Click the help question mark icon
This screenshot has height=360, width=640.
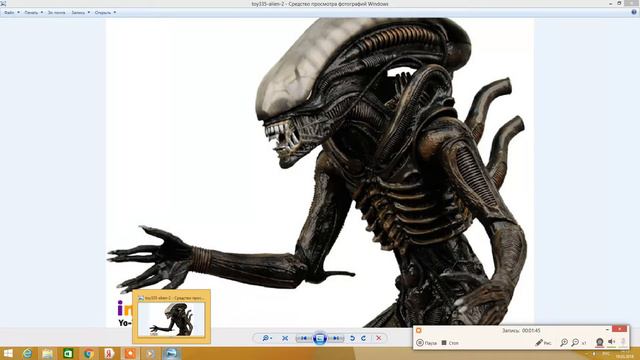(634, 12)
